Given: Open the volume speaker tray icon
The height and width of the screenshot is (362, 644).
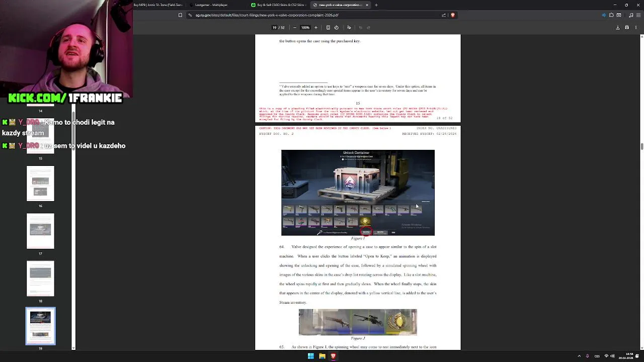Looking at the screenshot, I should (x=612, y=356).
